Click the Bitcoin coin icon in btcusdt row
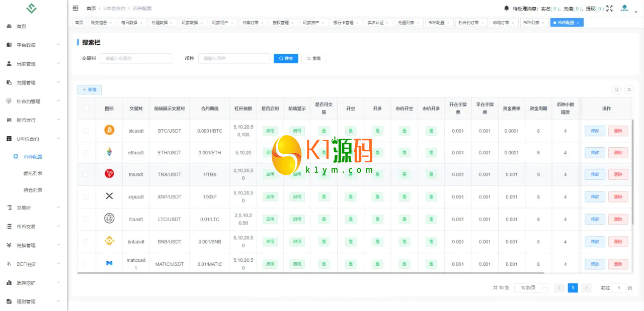Image resolution: width=644 pixels, height=311 pixels. 109,130
